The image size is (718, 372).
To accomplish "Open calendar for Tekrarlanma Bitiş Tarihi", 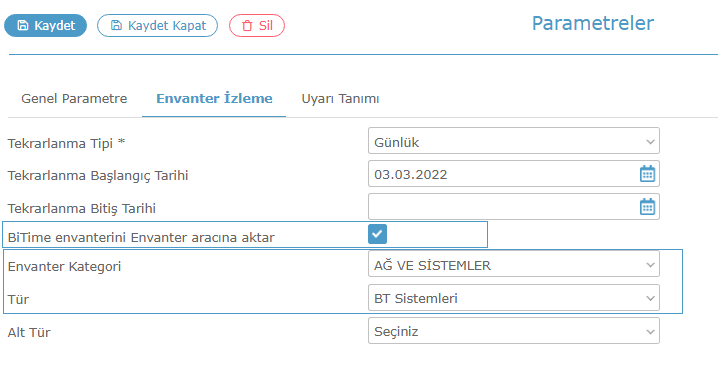I will [x=647, y=207].
